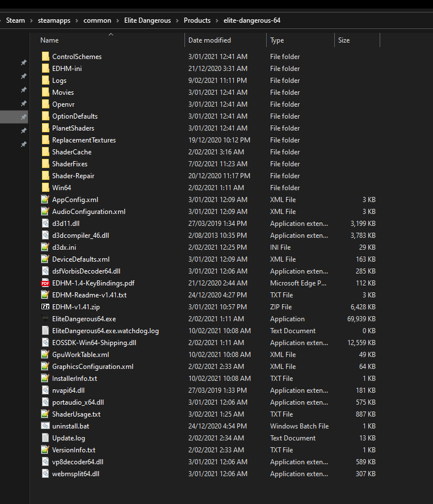Select the ShaderFixes folder name

[70, 164]
